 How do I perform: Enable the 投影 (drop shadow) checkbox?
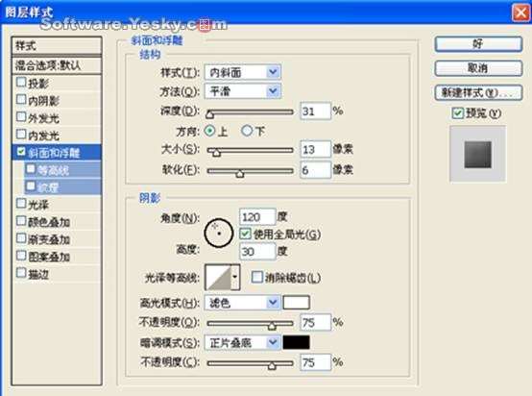[x=21, y=82]
